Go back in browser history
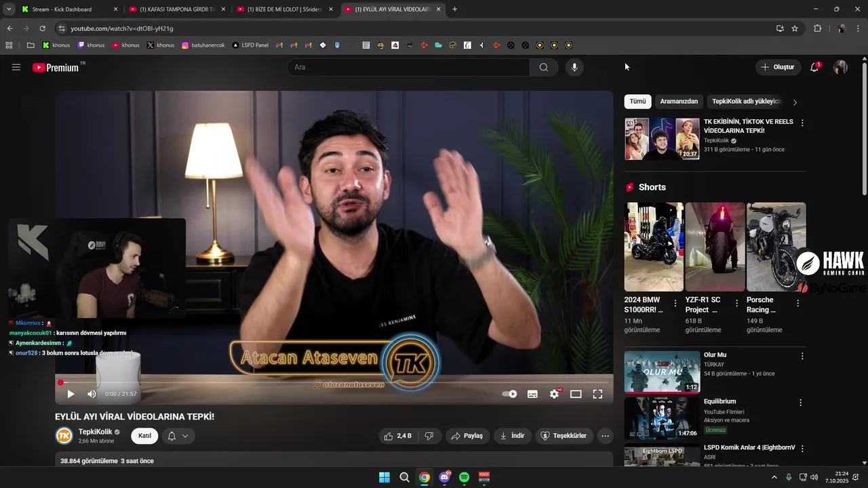Screen dimensions: 868x488 pos(9,28)
